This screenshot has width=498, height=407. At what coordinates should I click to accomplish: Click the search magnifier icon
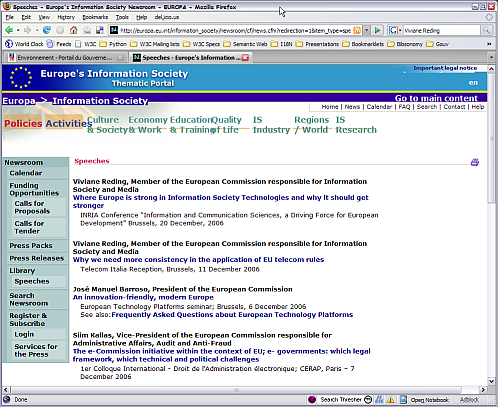tap(486, 30)
